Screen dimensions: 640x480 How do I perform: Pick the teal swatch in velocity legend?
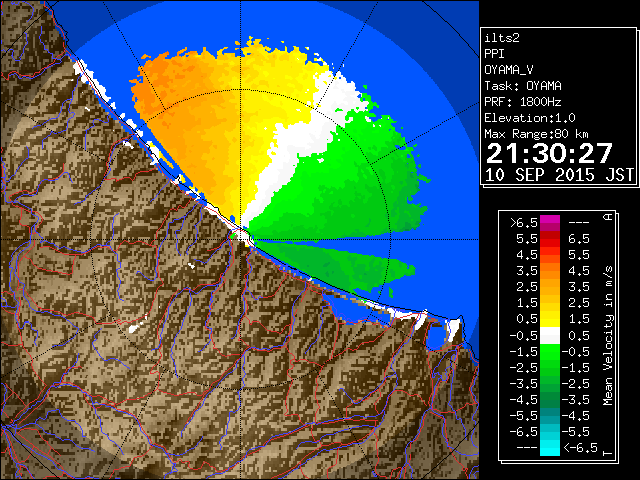(550, 416)
